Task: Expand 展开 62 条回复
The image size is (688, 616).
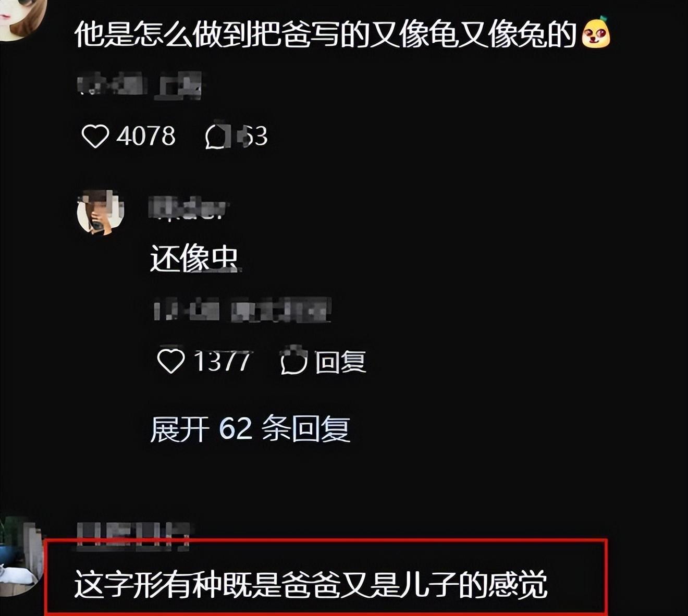Action: (250, 429)
